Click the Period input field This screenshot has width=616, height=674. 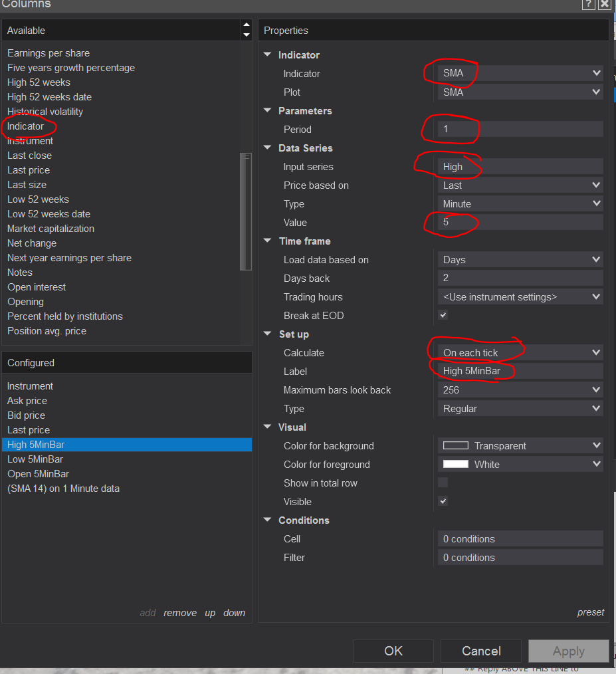[x=520, y=130]
